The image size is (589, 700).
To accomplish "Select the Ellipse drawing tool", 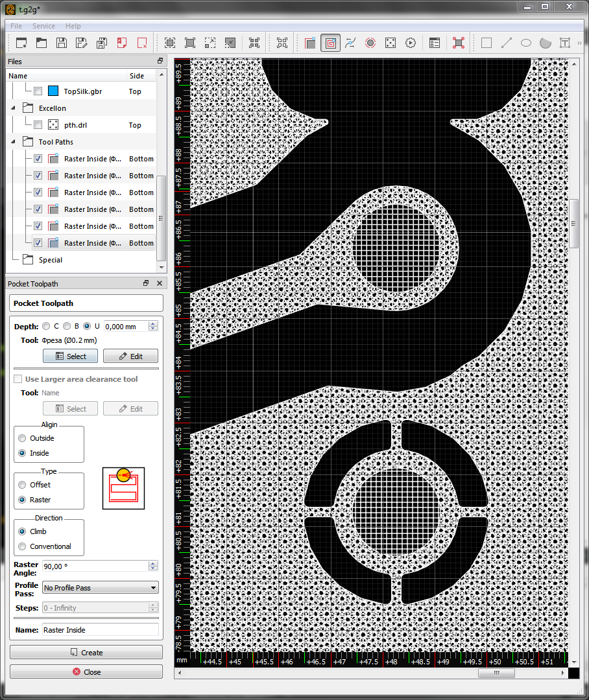I will pyautogui.click(x=526, y=43).
